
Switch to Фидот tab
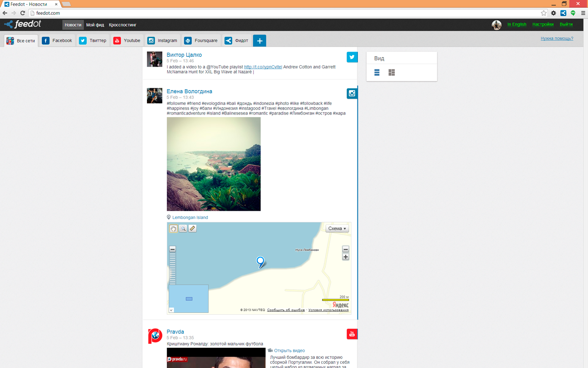[x=237, y=40]
